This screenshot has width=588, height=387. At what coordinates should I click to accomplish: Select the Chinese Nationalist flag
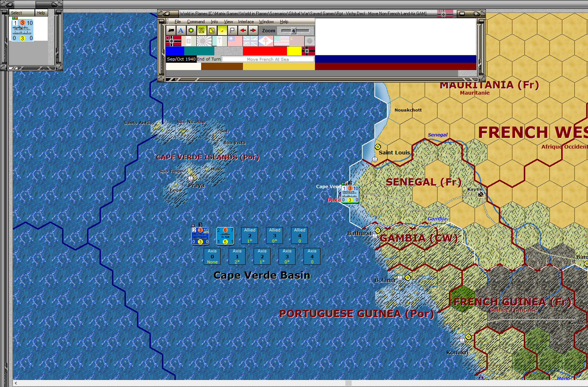click(235, 41)
